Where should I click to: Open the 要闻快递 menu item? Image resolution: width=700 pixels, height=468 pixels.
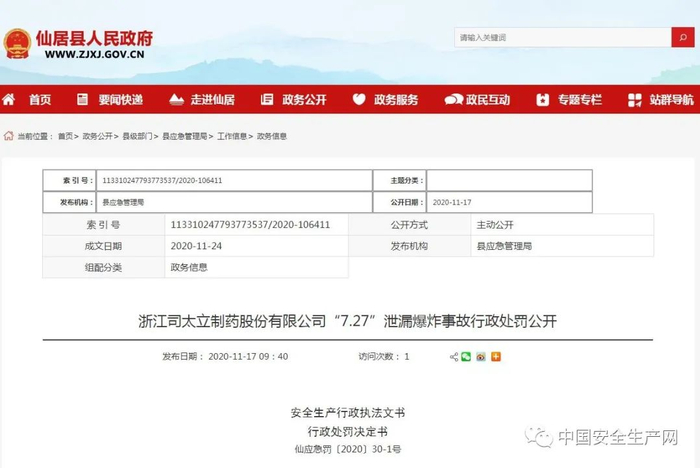click(121, 100)
